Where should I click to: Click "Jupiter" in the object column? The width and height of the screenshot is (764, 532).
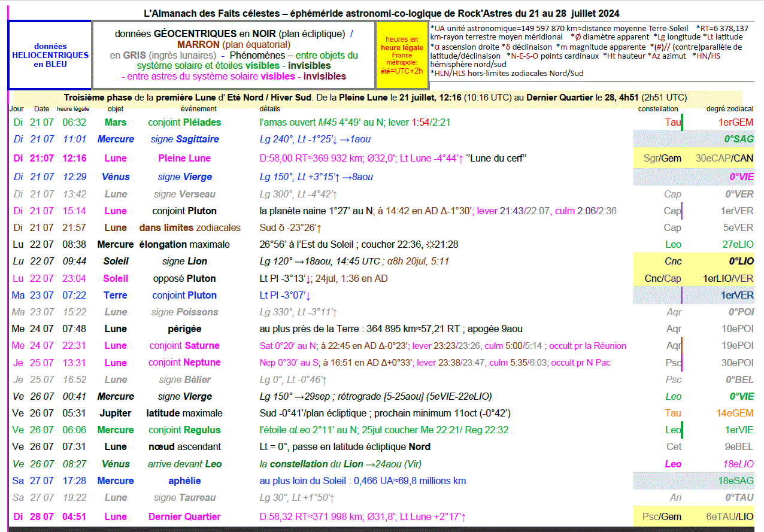pyautogui.click(x=116, y=413)
